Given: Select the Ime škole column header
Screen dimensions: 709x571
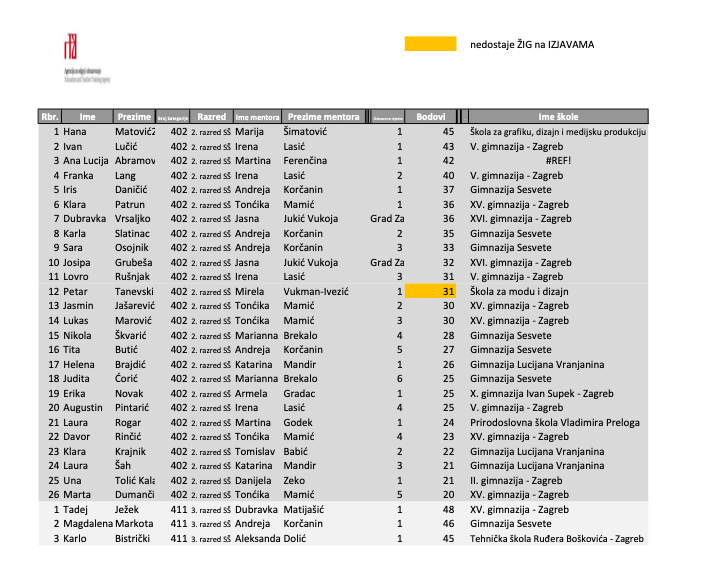Looking at the screenshot, I should [558, 117].
